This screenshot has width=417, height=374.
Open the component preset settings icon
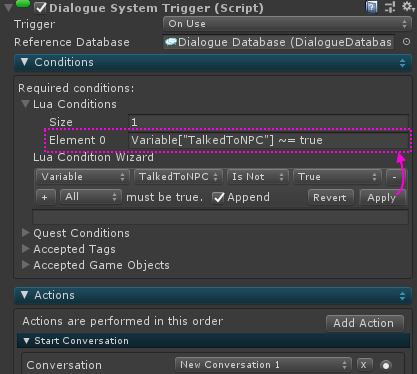[x=390, y=7]
